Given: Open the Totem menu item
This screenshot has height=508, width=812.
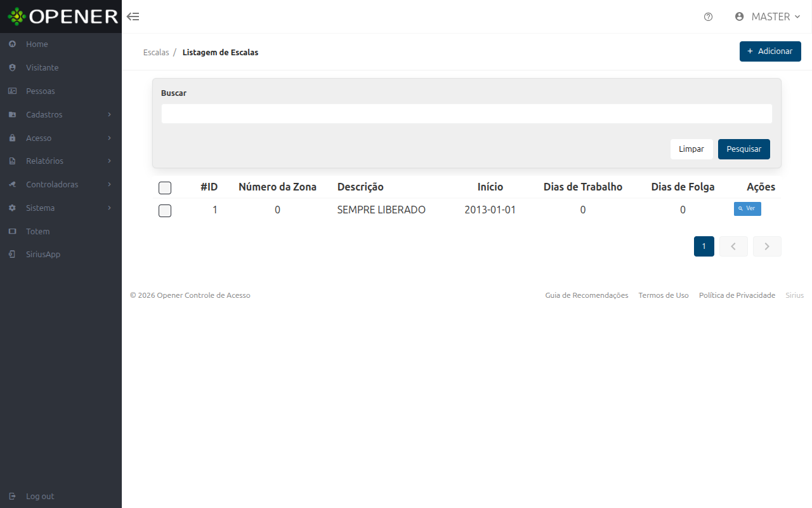Looking at the screenshot, I should (61, 232).
